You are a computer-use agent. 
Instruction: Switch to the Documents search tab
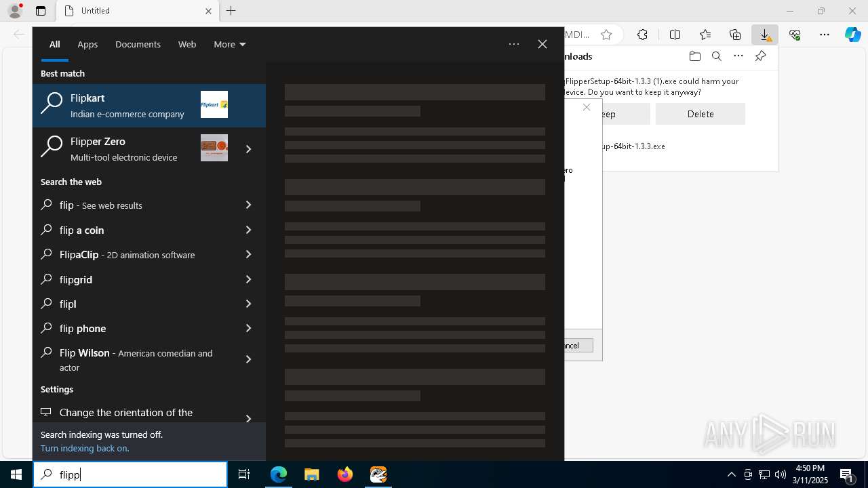pyautogui.click(x=138, y=44)
